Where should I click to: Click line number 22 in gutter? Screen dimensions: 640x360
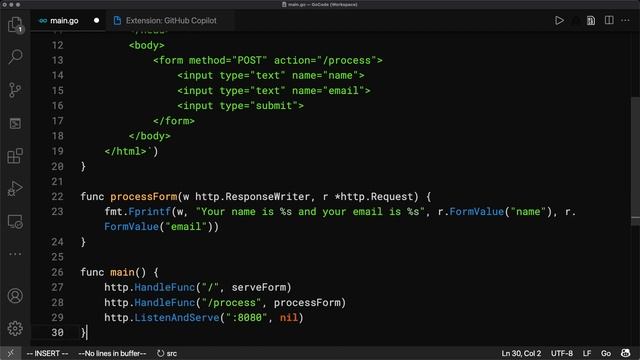pyautogui.click(x=58, y=197)
